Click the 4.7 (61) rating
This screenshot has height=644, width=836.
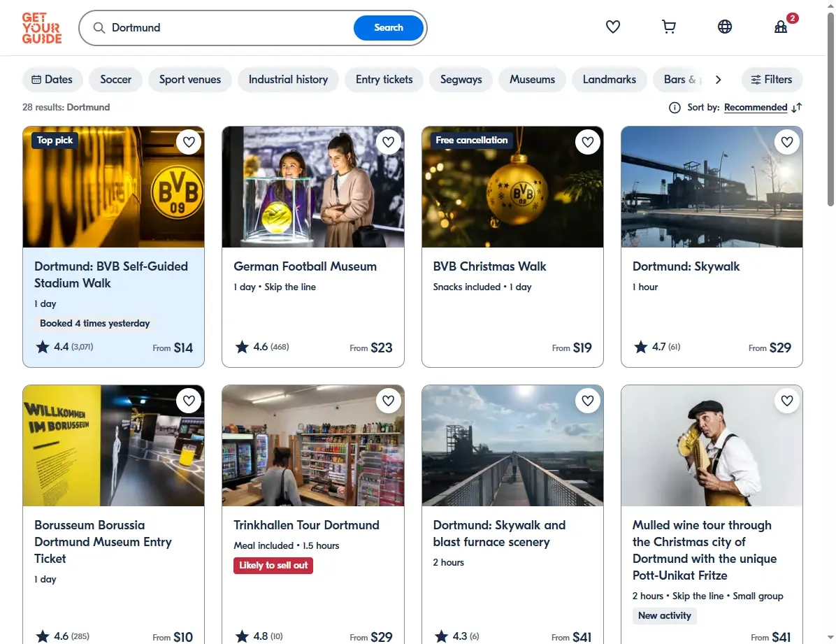pyautogui.click(x=657, y=347)
